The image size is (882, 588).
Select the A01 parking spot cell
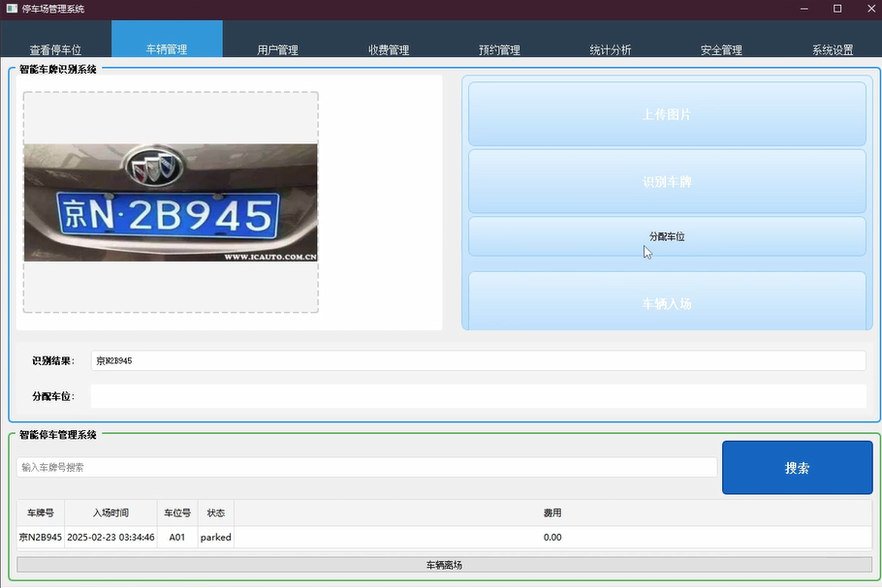pyautogui.click(x=177, y=537)
